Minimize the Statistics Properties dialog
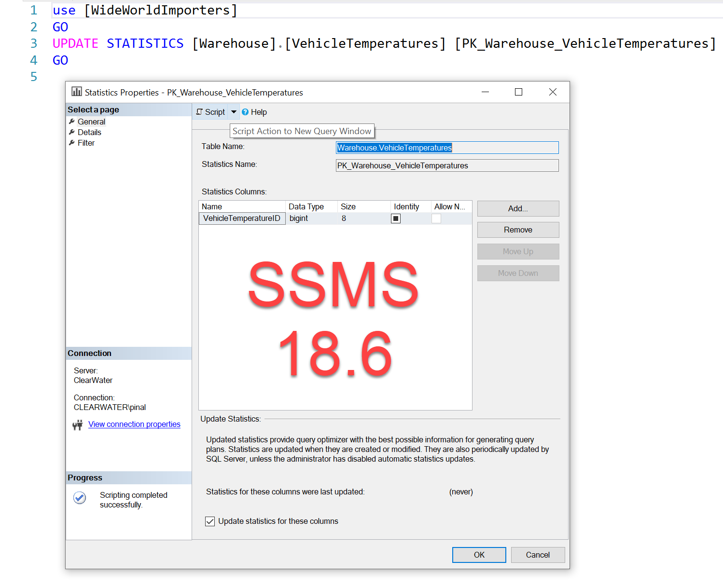Image resolution: width=723 pixels, height=588 pixels. (486, 92)
